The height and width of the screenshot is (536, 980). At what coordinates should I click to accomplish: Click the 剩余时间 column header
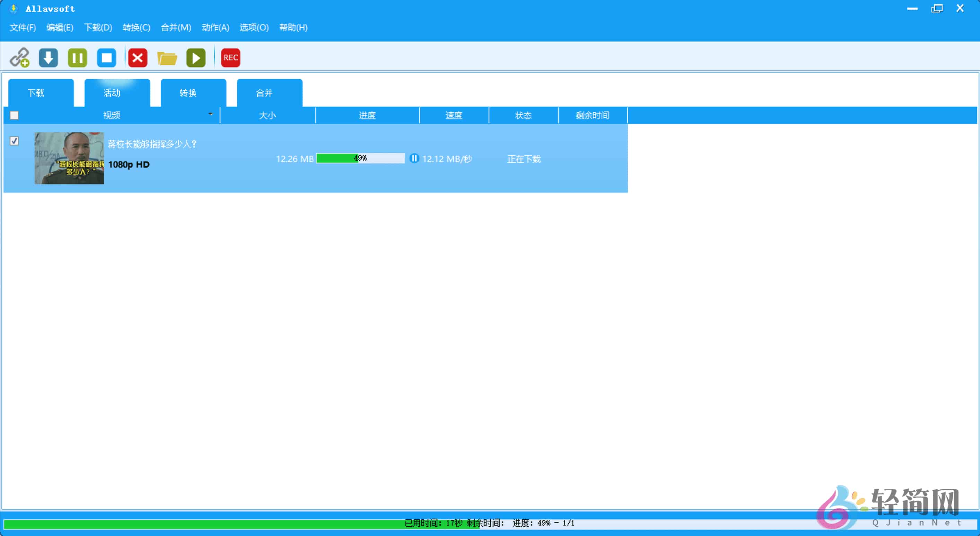[x=592, y=115]
